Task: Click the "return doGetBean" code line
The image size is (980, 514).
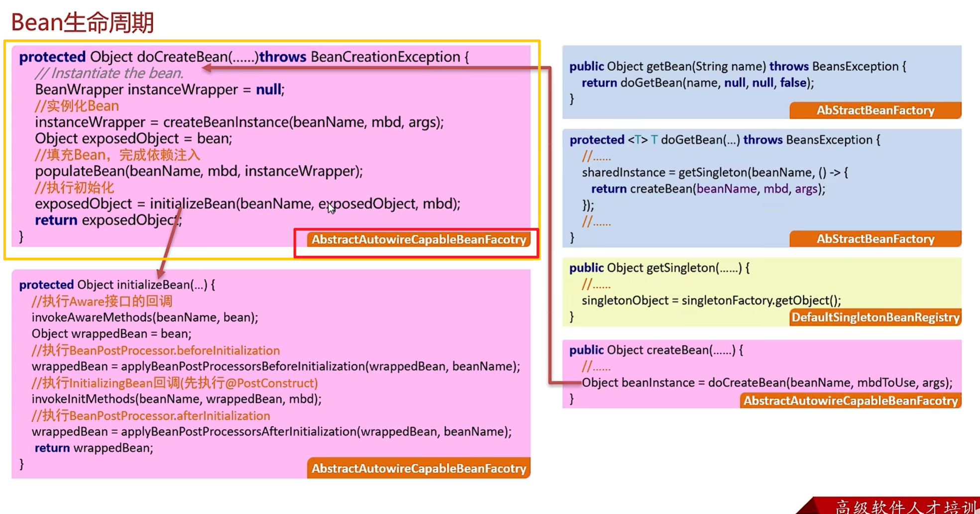Action: click(697, 83)
